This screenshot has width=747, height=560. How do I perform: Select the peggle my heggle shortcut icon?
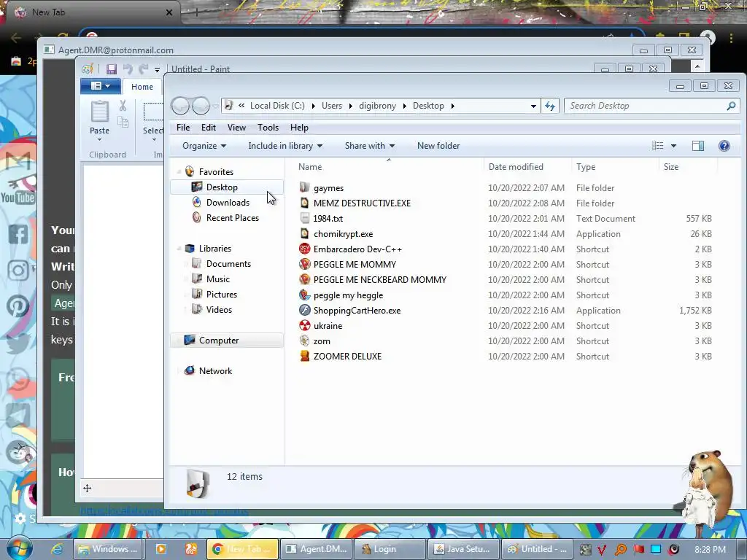point(304,295)
